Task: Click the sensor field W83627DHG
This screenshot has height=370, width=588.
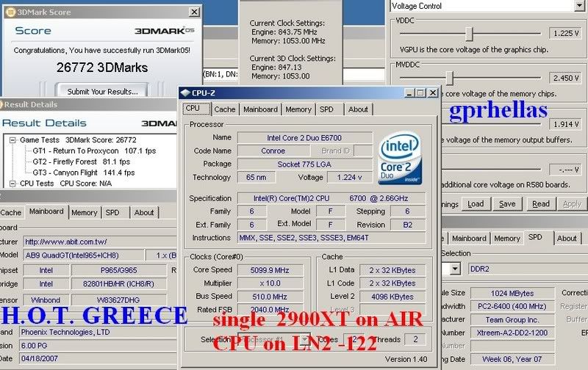Action: (119, 300)
